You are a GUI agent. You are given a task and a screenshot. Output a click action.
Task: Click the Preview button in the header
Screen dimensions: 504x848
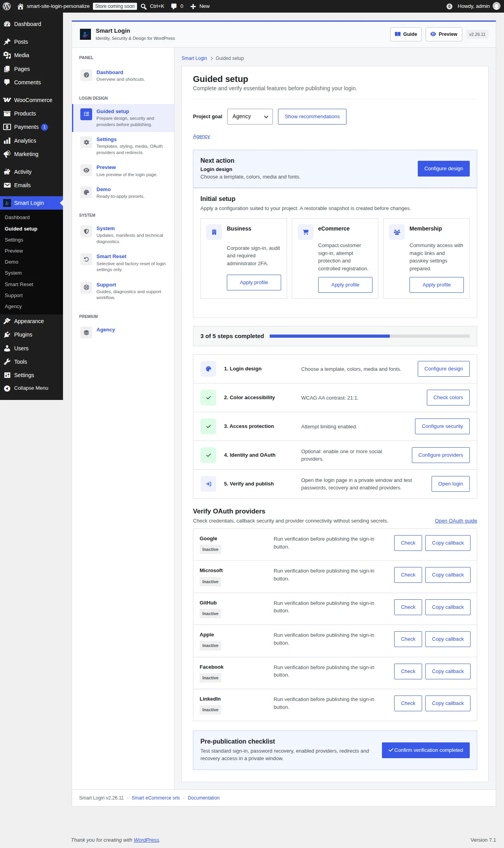click(x=444, y=34)
